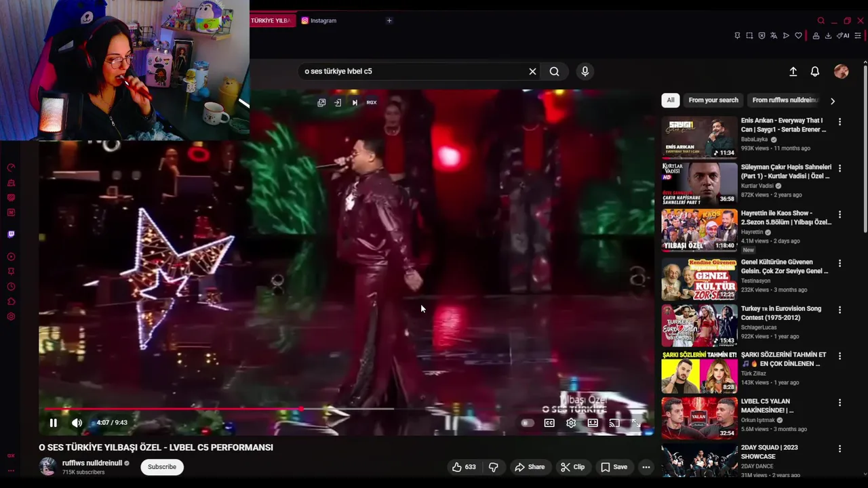Open options for Hayrettin Kaos Show video
The height and width of the screenshot is (488, 868).
coord(840,214)
